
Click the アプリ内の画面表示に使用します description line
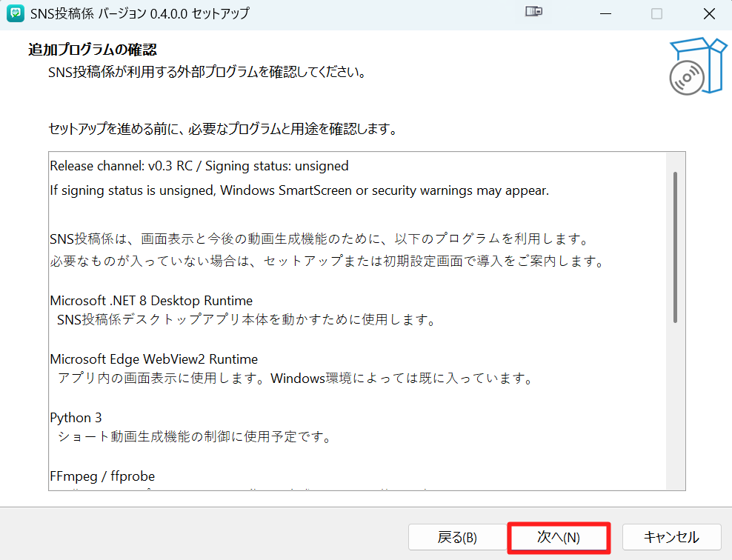[x=295, y=378]
